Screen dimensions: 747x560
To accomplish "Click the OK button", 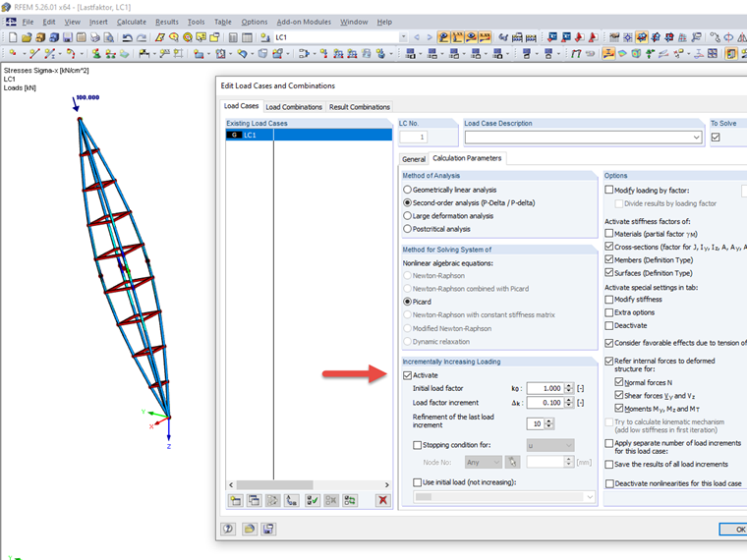I will 733,529.
